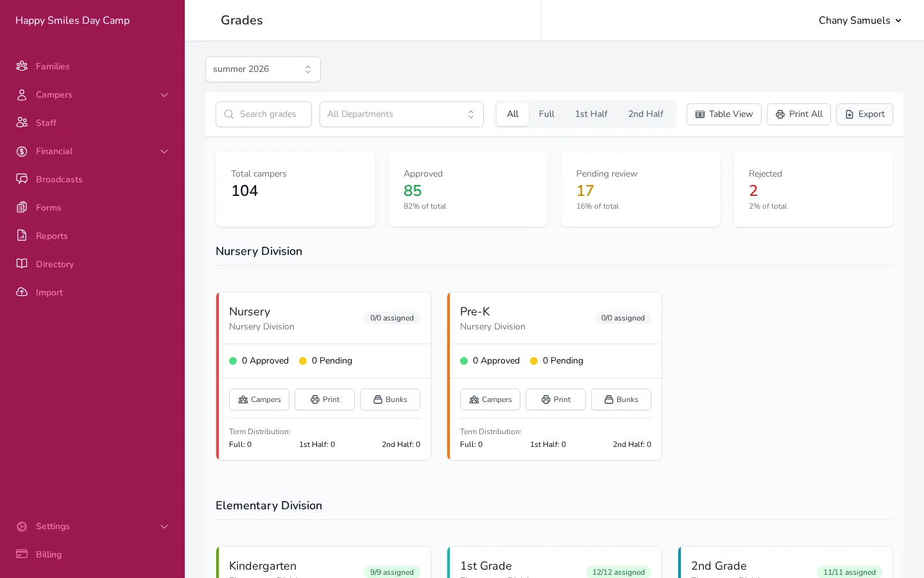Image resolution: width=924 pixels, height=578 pixels.
Task: Click the 1st Grade card title
Action: pos(486,566)
